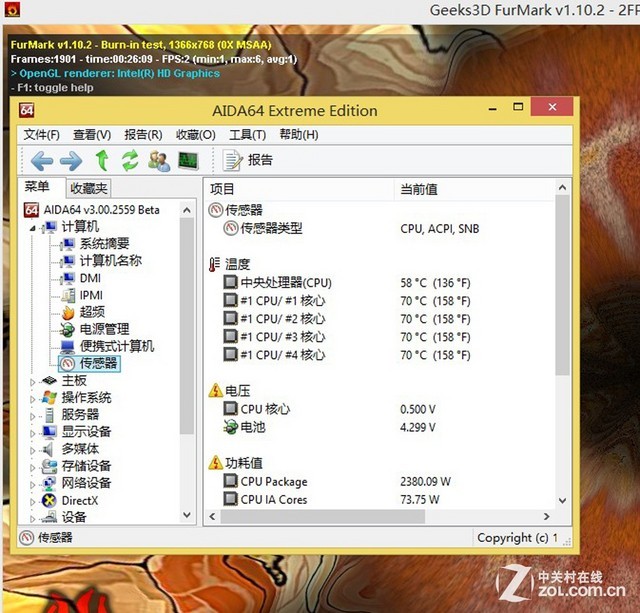Click the 网络设备 network icon
The width and height of the screenshot is (640, 613).
click(x=49, y=483)
